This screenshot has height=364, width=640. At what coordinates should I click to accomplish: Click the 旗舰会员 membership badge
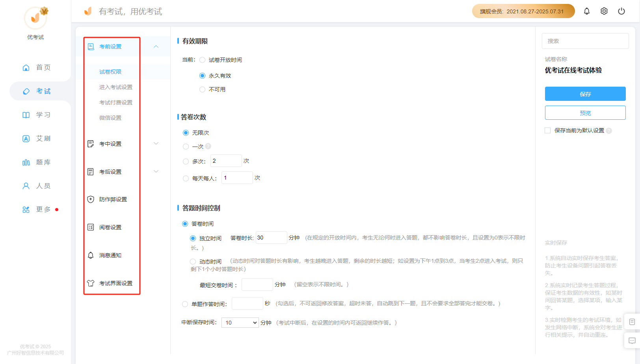(523, 11)
